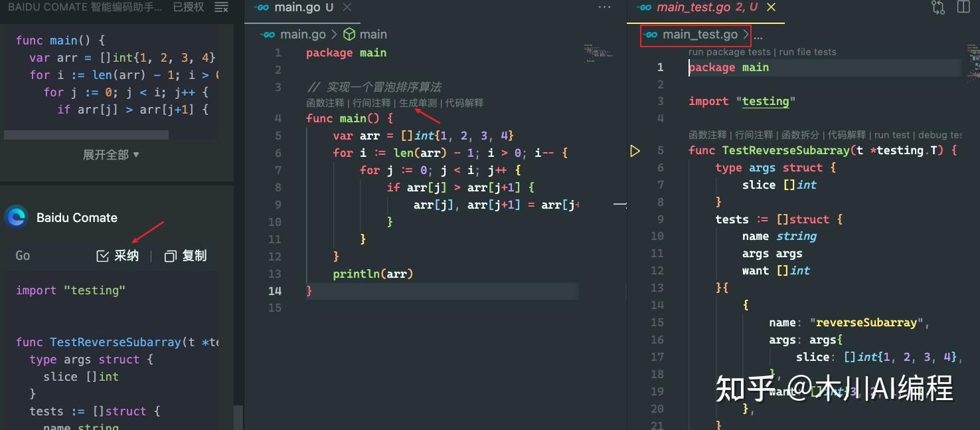Screen dimensions: 980x430
Task: Click "reverseSubarray" string on line 15
Action: pos(867,323)
